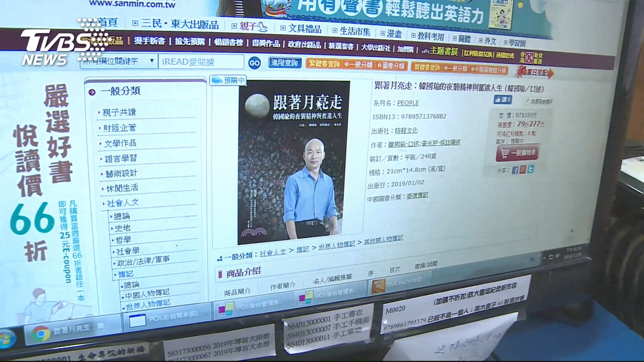Open the PEOPLE series link
The width and height of the screenshot is (644, 362).
click(408, 103)
